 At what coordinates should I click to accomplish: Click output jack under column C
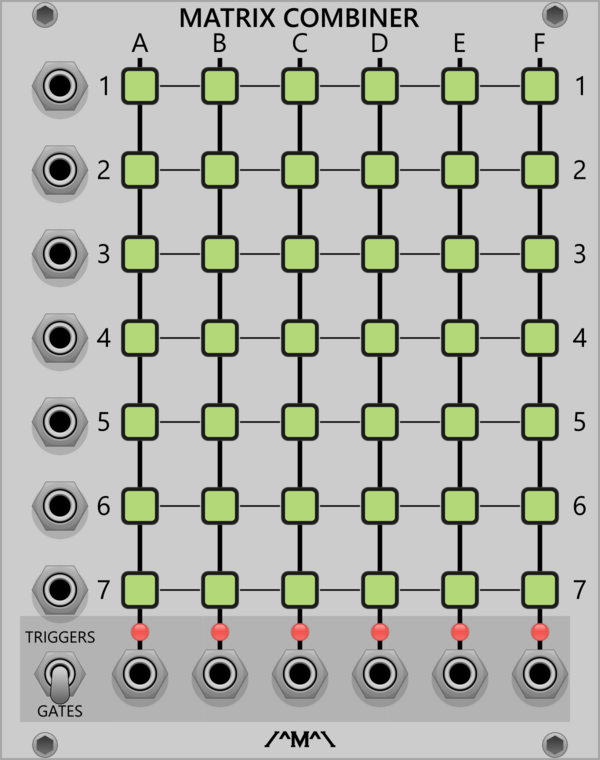tap(300, 674)
